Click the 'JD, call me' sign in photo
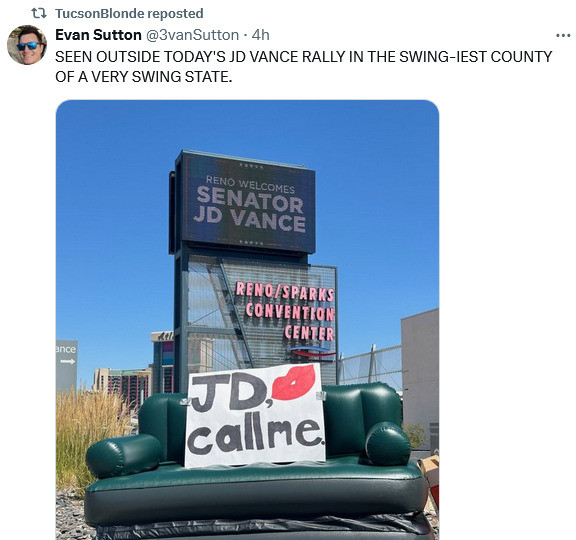This screenshot has height=540, width=576. click(x=255, y=415)
